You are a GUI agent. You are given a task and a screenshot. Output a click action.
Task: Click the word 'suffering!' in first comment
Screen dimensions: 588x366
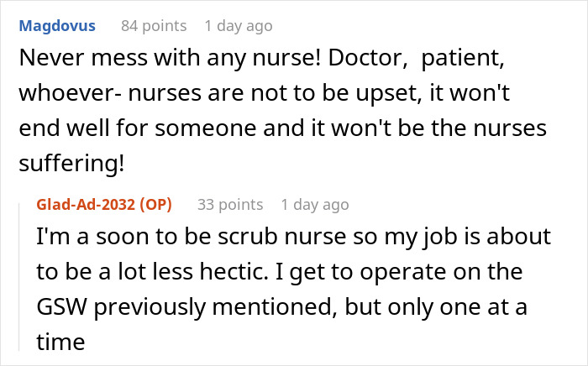[71, 163]
